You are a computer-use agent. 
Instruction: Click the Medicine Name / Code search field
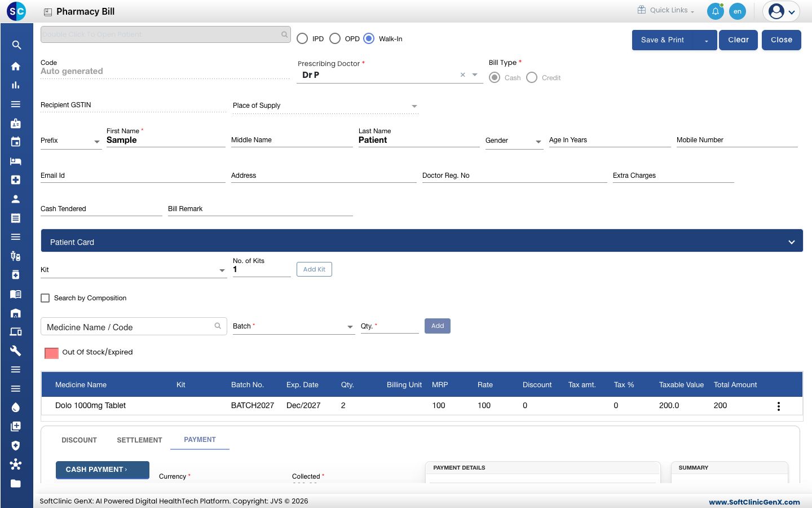(134, 327)
